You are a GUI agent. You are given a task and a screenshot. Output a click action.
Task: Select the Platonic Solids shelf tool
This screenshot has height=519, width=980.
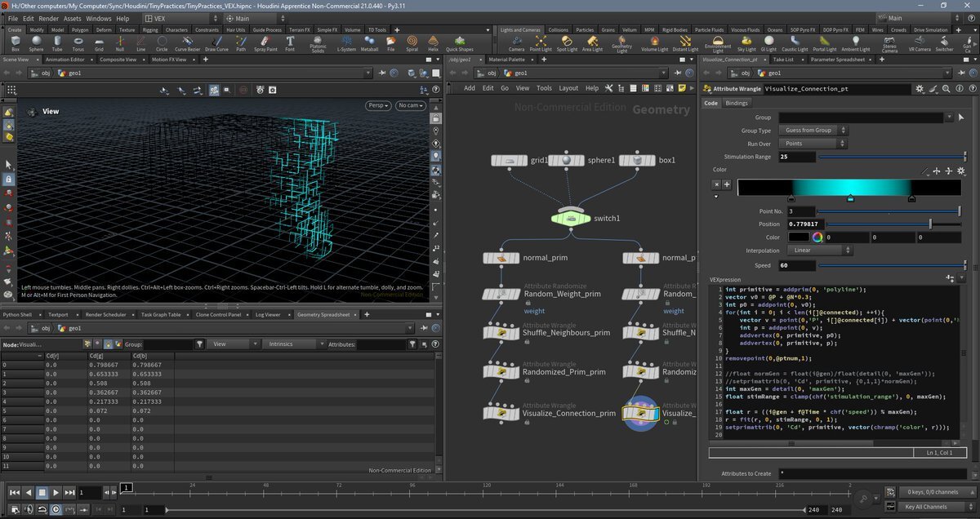pyautogui.click(x=316, y=41)
